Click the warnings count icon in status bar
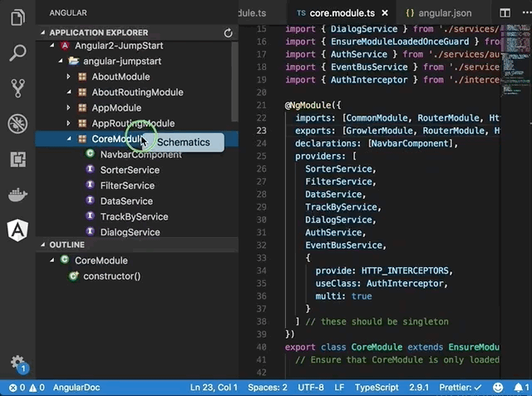The image size is (532, 396). 32,388
